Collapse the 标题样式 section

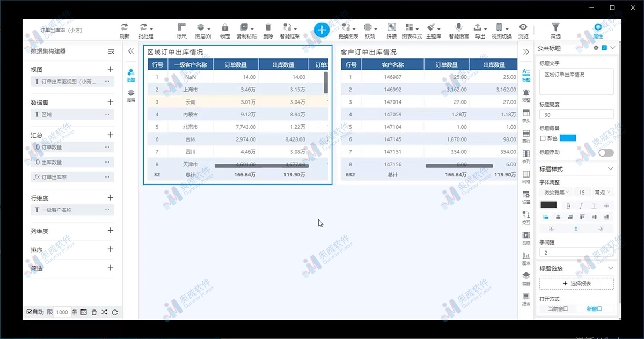(x=611, y=169)
